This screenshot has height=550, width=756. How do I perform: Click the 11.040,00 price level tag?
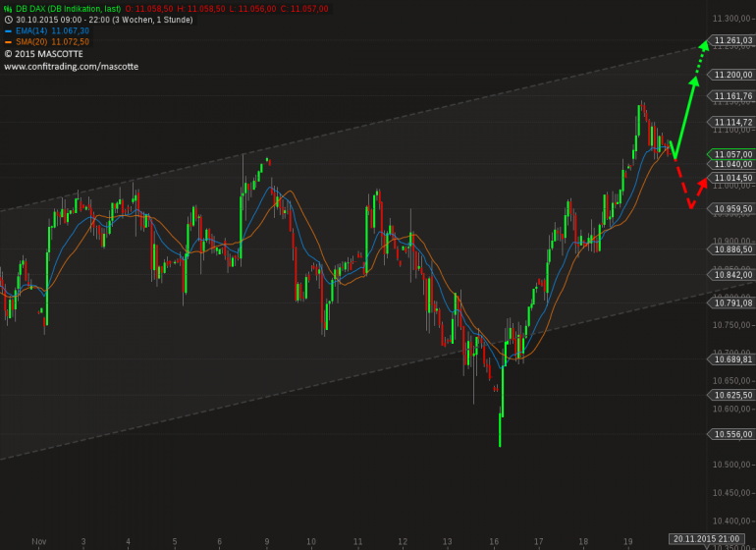(x=730, y=164)
